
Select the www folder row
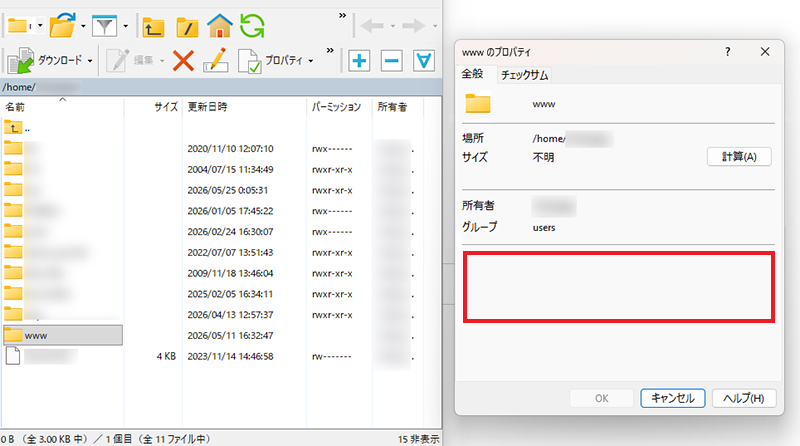point(63,335)
